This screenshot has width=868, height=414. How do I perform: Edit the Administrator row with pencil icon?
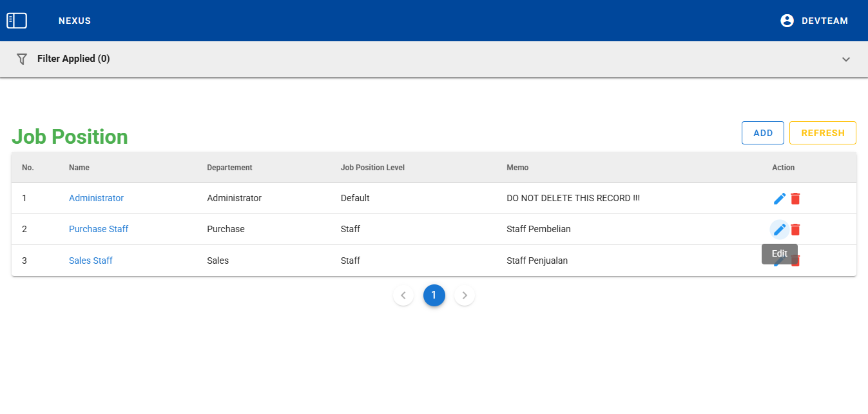point(780,199)
